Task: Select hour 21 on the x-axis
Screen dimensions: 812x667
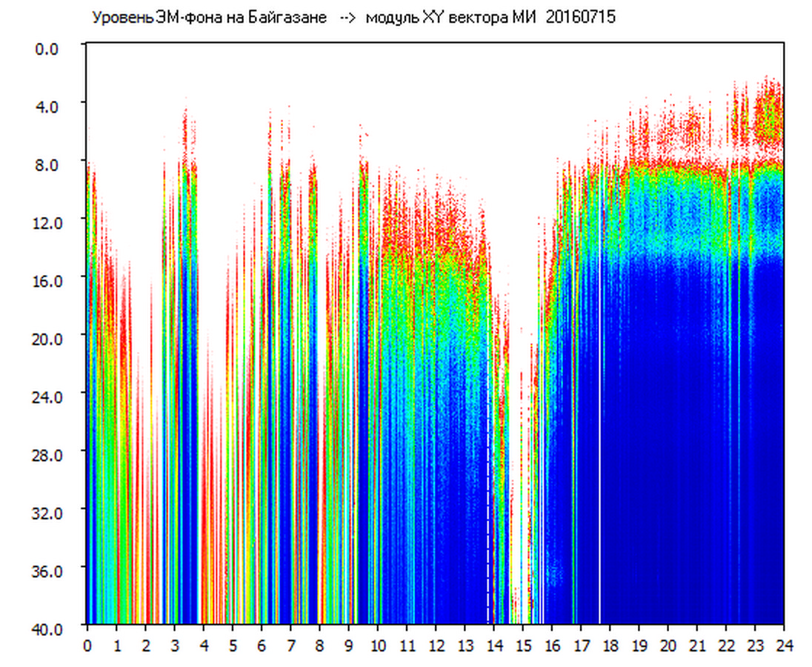Action: pos(697,646)
